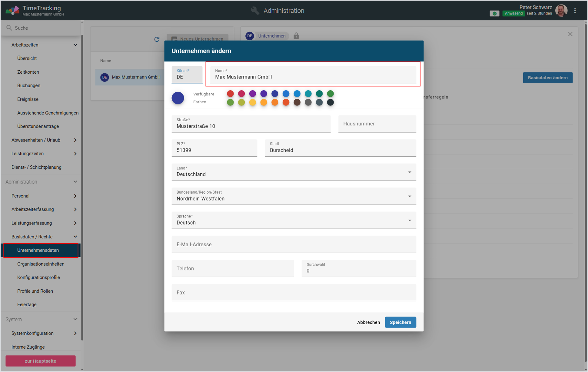Open Organisationseinheiten in sidebar
The width and height of the screenshot is (588, 372).
tap(41, 264)
